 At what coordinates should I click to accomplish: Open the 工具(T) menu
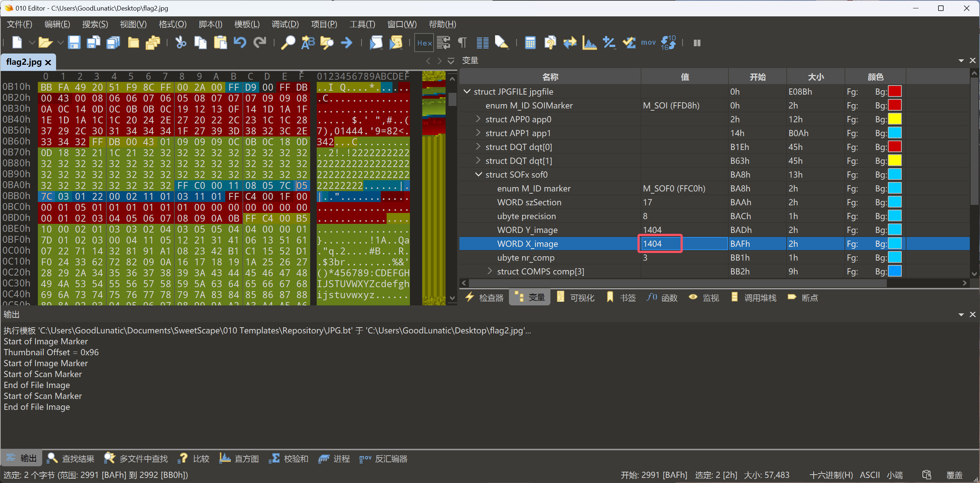point(362,24)
